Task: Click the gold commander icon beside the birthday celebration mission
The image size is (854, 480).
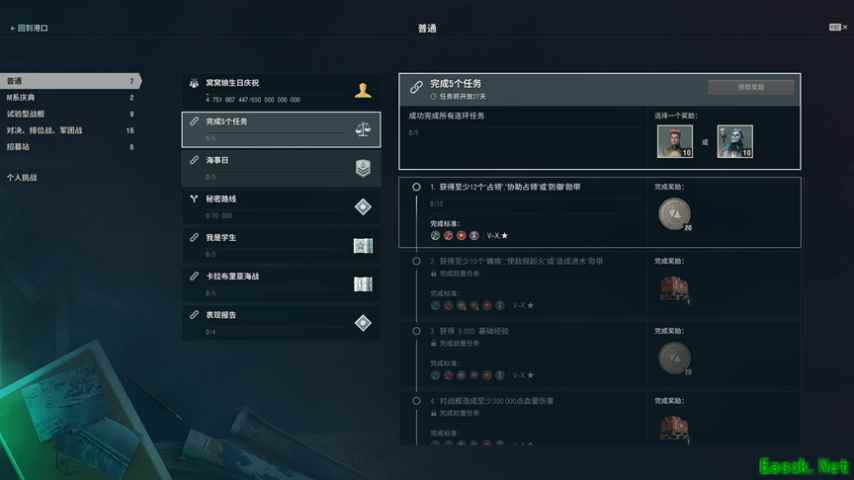Action: point(363,90)
